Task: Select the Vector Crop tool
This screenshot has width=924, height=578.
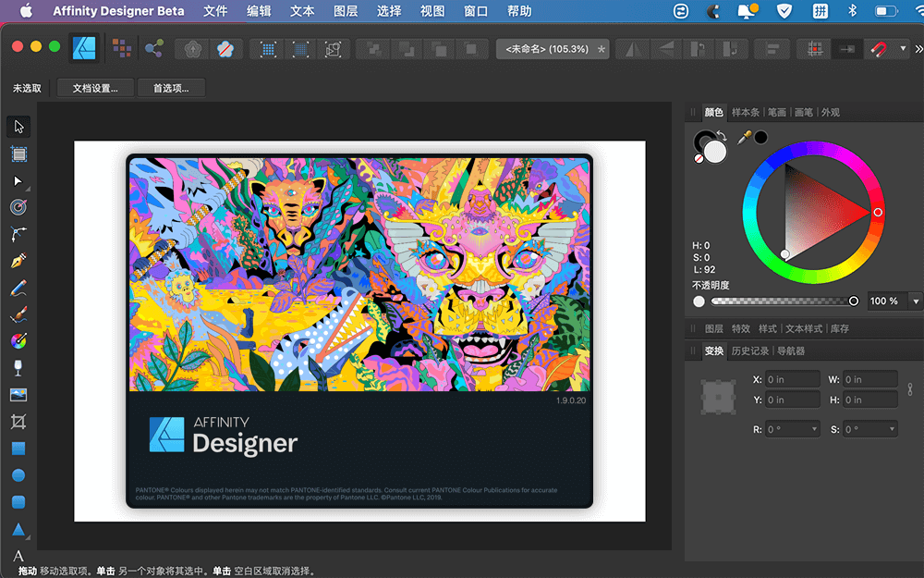Action: point(18,422)
